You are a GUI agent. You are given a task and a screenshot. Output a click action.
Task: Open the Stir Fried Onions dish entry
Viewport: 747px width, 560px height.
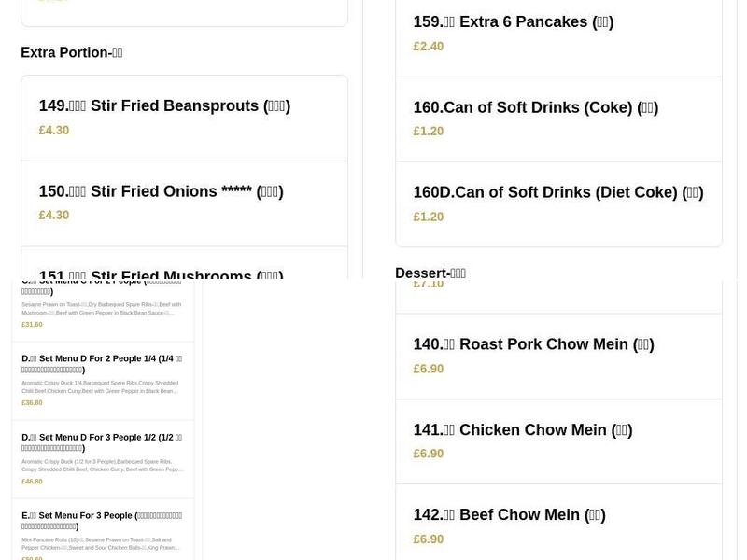point(161,191)
